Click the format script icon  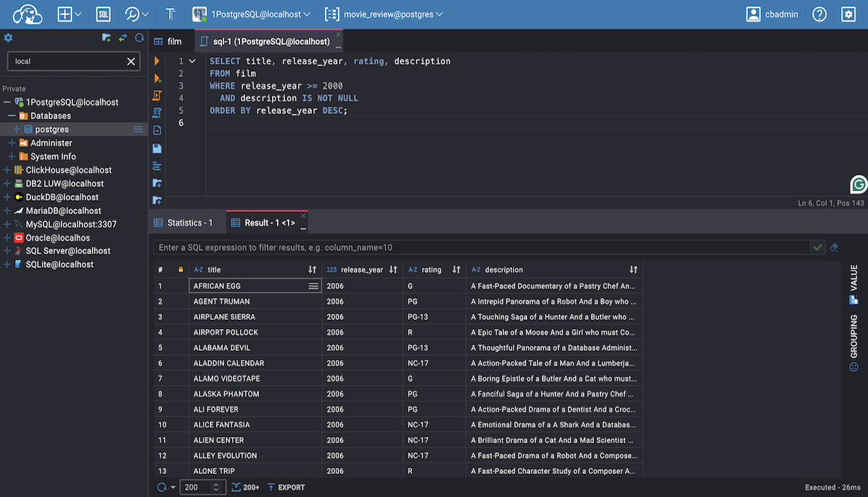157,166
